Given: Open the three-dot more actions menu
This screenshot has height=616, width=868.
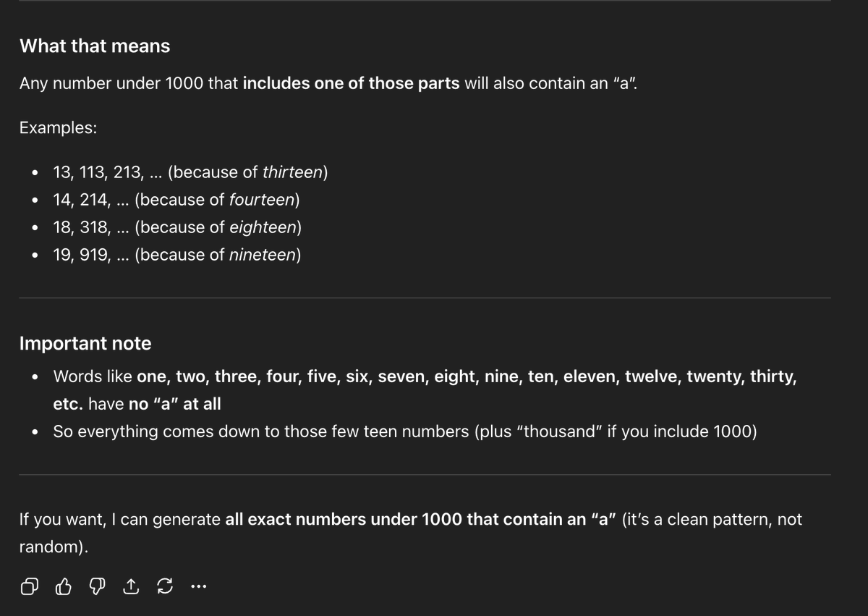Looking at the screenshot, I should (198, 587).
